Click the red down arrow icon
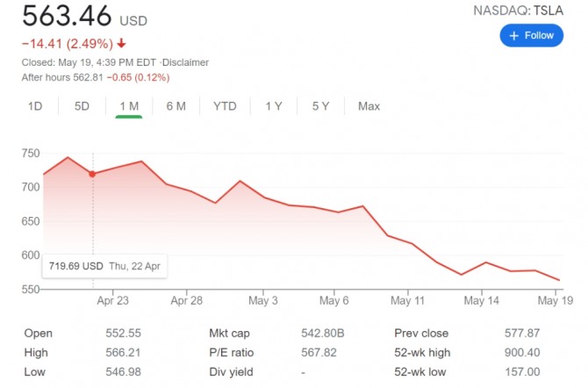 pos(121,43)
